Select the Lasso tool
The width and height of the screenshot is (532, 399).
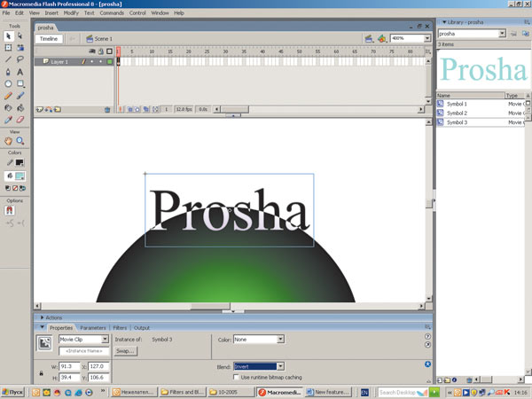tap(20, 59)
